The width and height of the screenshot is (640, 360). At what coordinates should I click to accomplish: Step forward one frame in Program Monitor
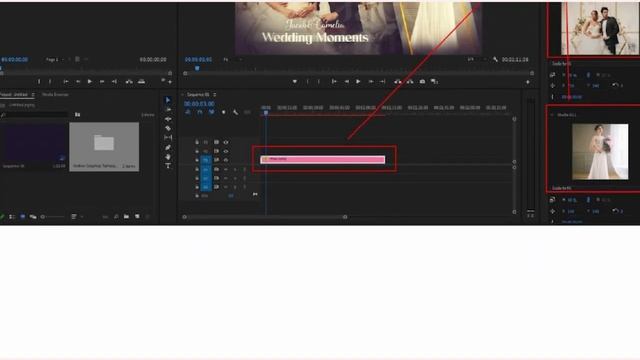pos(371,82)
